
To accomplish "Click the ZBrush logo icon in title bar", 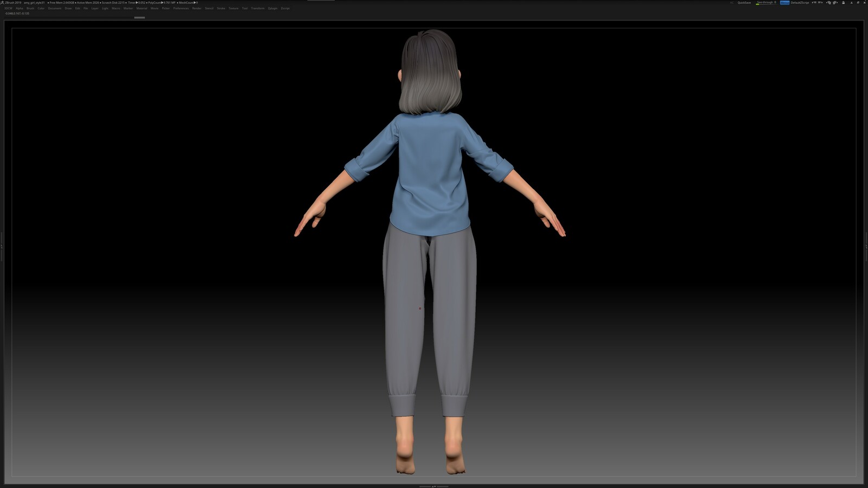I will coord(2,3).
